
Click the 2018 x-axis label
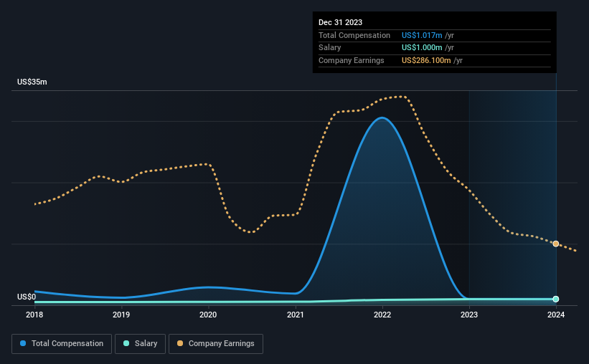click(34, 315)
